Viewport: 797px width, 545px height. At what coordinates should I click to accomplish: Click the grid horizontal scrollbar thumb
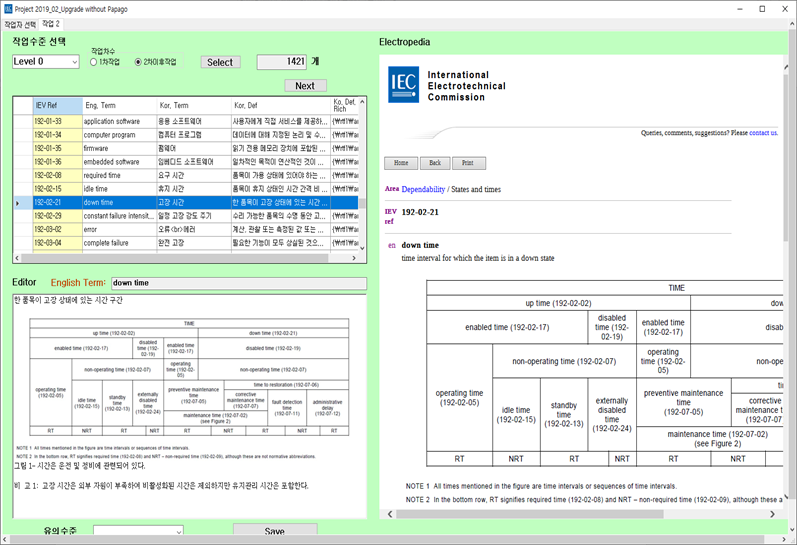[x=175, y=258]
